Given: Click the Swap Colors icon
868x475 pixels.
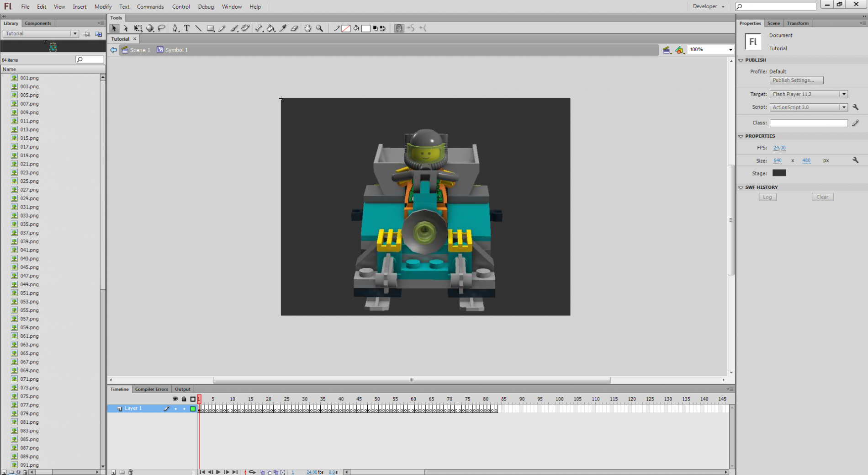Looking at the screenshot, I should (x=383, y=28).
